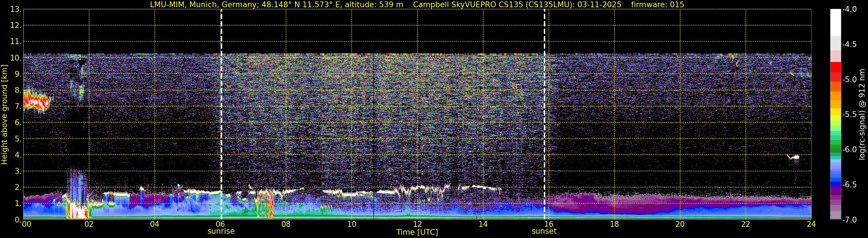The width and height of the screenshot is (868, 238).
Task: Click the '00' tick on the time axis
Action: click(26, 224)
